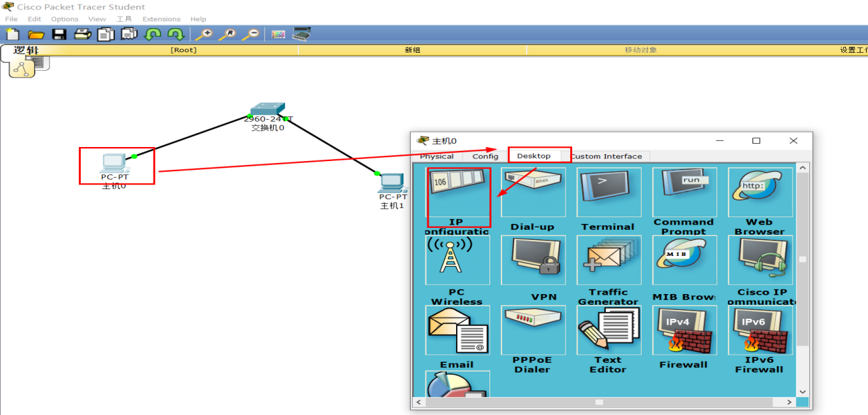Open the VPN configuration icon
This screenshot has height=415, width=868.
[x=533, y=261]
